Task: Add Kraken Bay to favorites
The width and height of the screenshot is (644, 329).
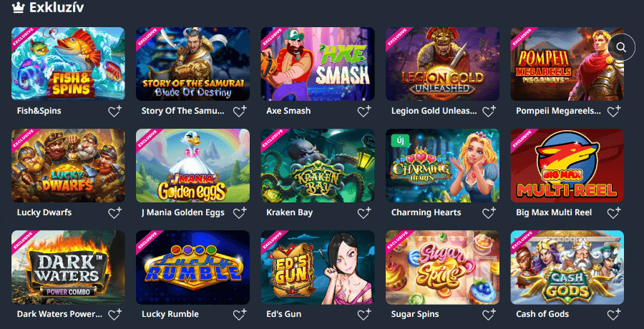Action: pyautogui.click(x=364, y=212)
